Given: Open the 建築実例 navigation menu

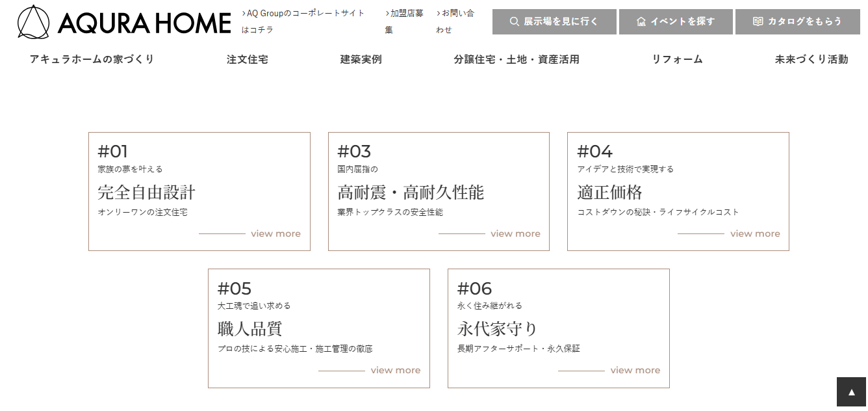Looking at the screenshot, I should click(361, 59).
